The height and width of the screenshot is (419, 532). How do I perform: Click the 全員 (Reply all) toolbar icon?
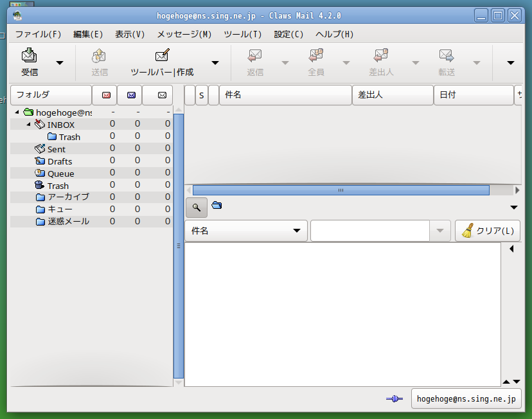316,63
